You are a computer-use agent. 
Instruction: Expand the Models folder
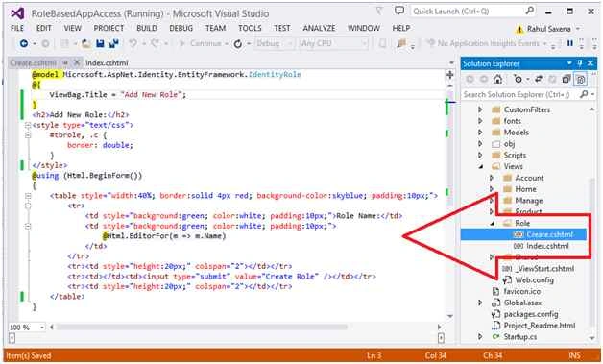click(480, 133)
